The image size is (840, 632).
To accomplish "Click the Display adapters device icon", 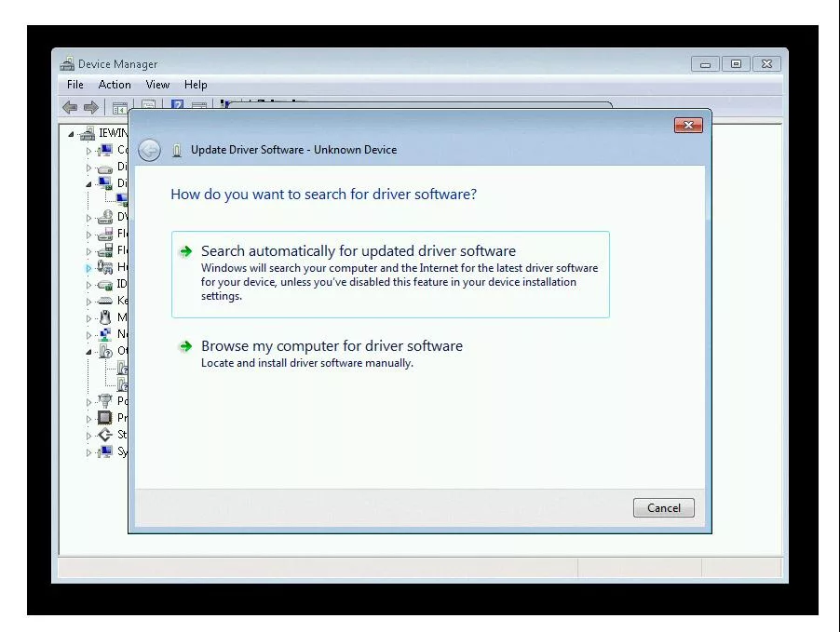I will click(x=106, y=181).
